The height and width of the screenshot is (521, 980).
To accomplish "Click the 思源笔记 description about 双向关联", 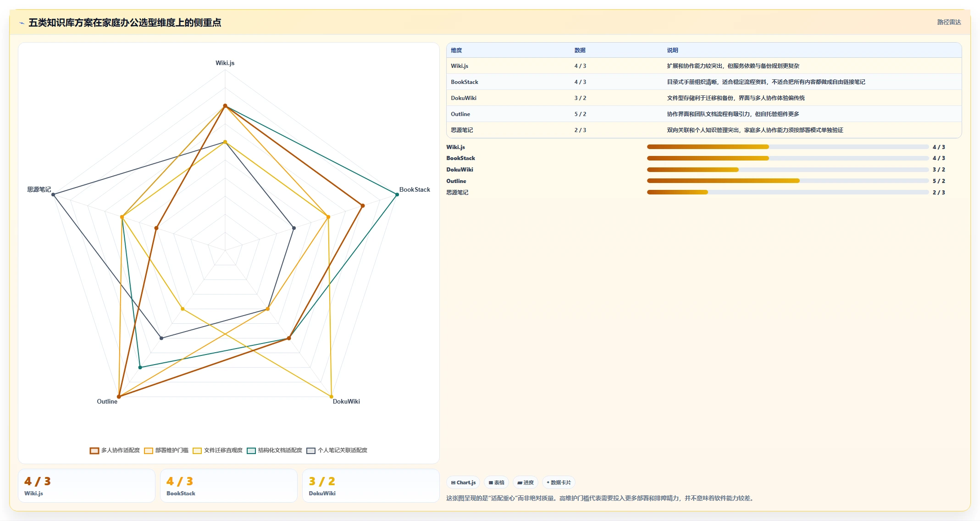I will [755, 130].
